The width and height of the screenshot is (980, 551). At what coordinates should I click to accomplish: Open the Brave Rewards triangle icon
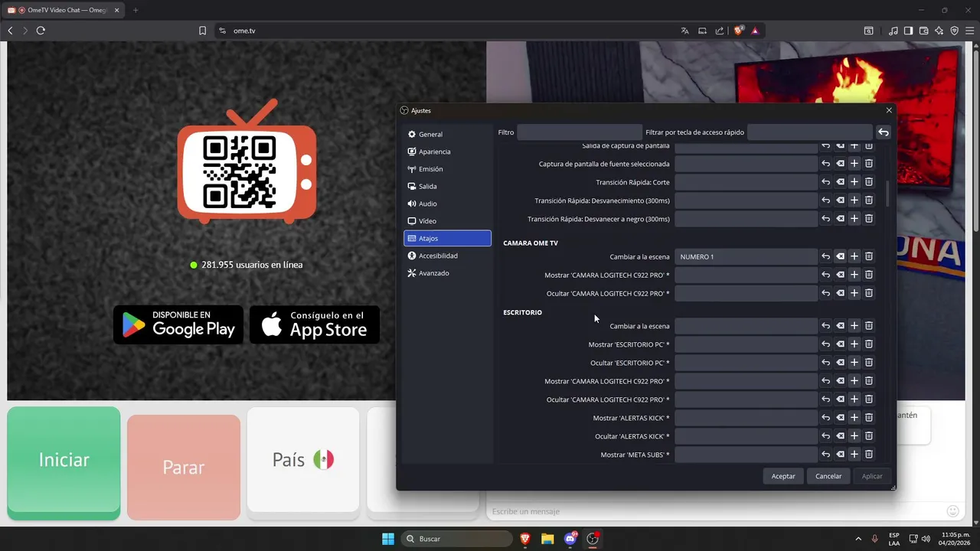pos(755,31)
